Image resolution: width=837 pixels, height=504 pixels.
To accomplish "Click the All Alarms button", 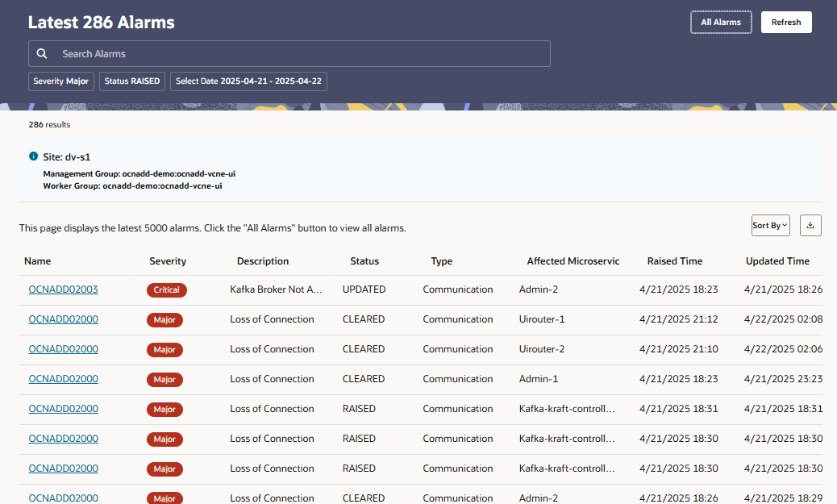I will pyautogui.click(x=721, y=22).
